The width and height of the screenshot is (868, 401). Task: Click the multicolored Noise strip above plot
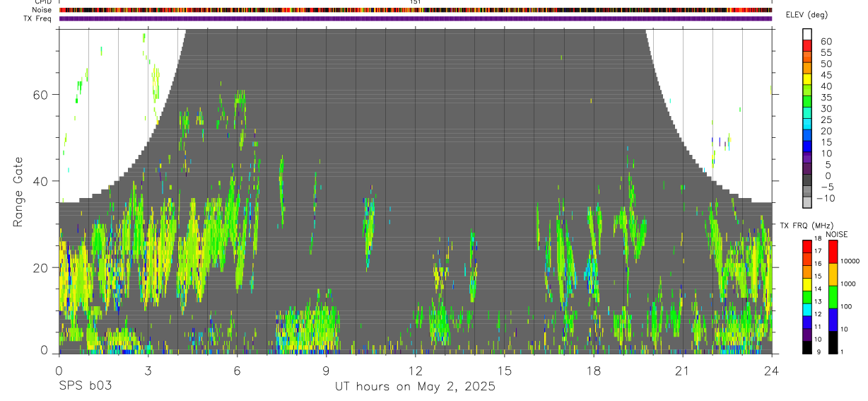pyautogui.click(x=416, y=10)
